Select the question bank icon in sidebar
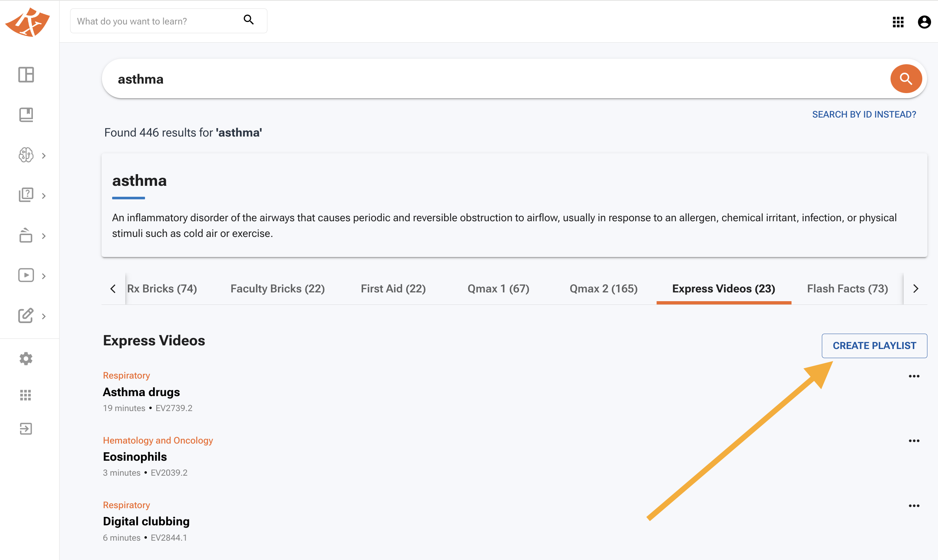Image resolution: width=938 pixels, height=560 pixels. 26,195
